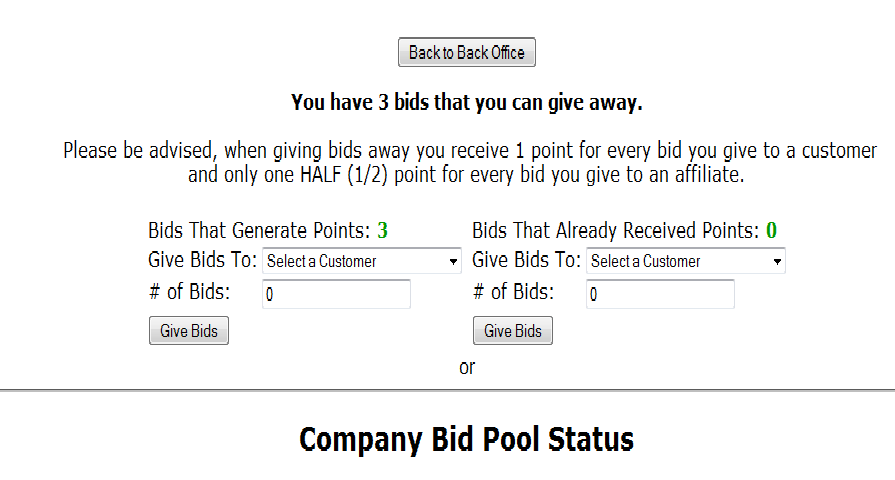Click the green 3 points-generating bid count
This screenshot has width=895, height=480.
tap(382, 231)
